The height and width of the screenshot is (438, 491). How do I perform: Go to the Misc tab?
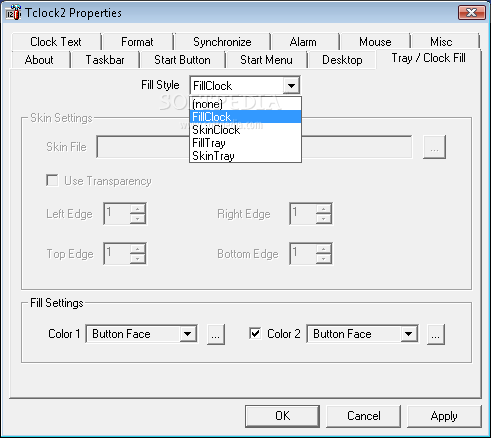(441, 42)
